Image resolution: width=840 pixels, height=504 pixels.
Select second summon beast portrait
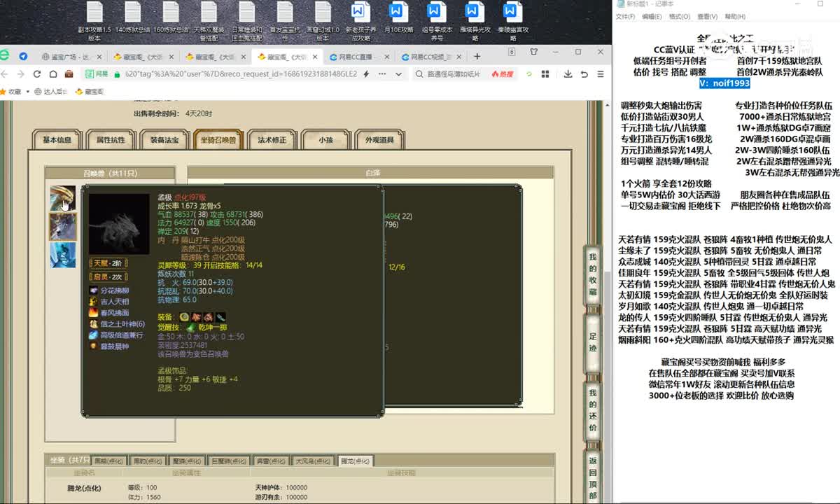[62, 227]
